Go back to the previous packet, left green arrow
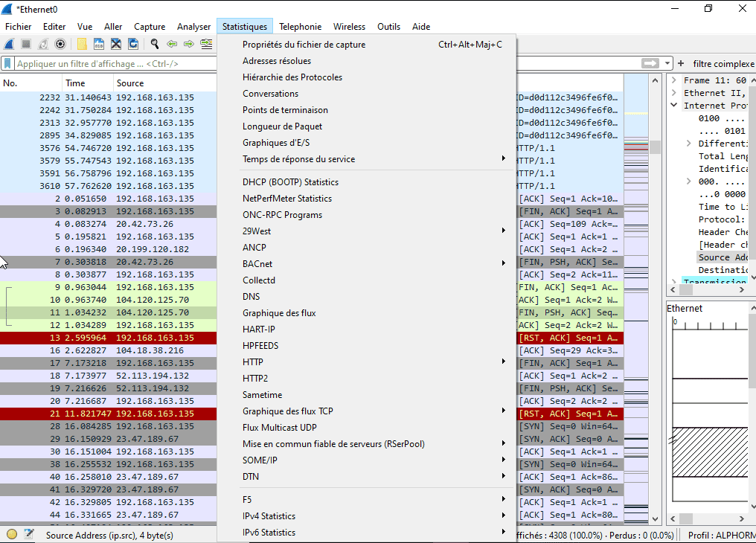This screenshot has width=756, height=543. click(172, 45)
